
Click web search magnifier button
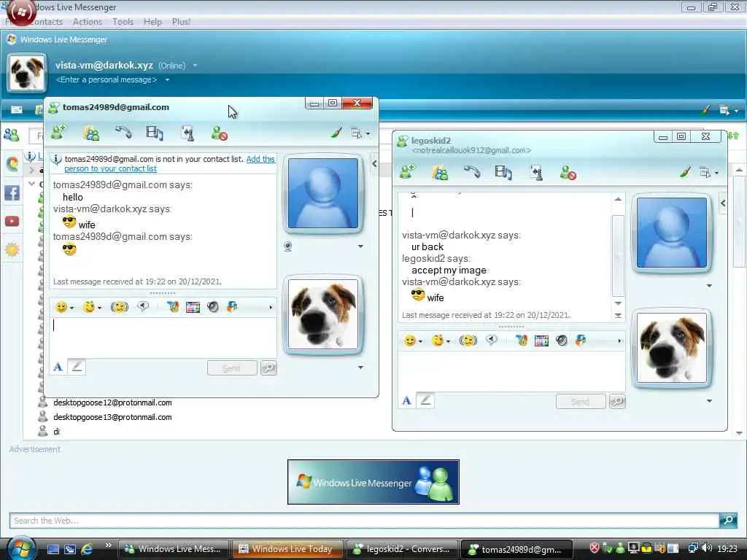pyautogui.click(x=728, y=520)
